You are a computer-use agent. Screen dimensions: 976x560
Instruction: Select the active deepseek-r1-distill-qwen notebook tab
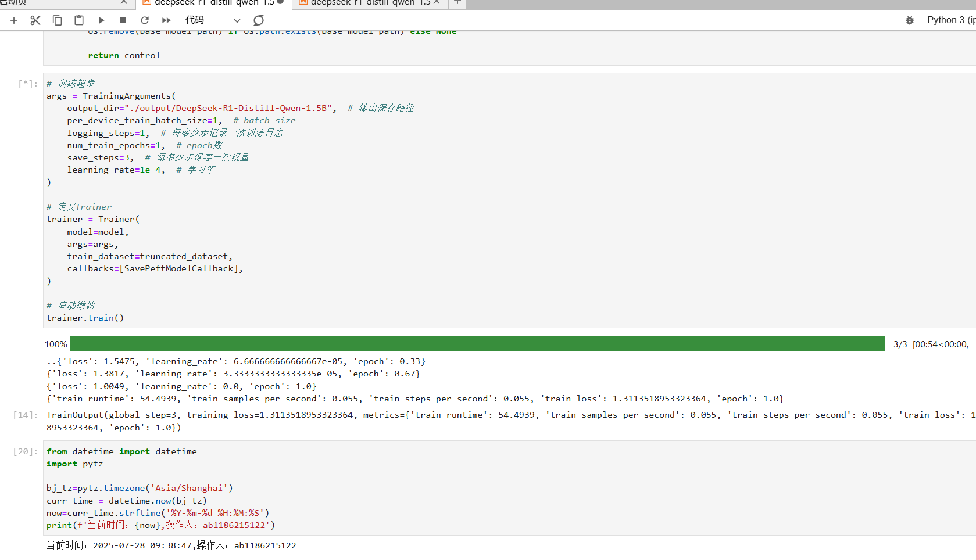[213, 3]
